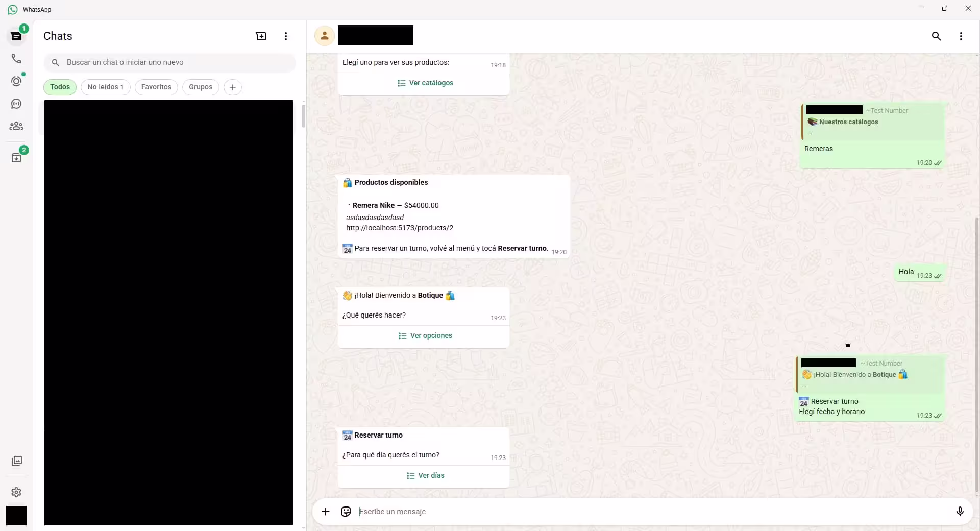Image resolution: width=980 pixels, height=531 pixels.
Task: Open the attachment menu with plus icon
Action: coord(326,512)
